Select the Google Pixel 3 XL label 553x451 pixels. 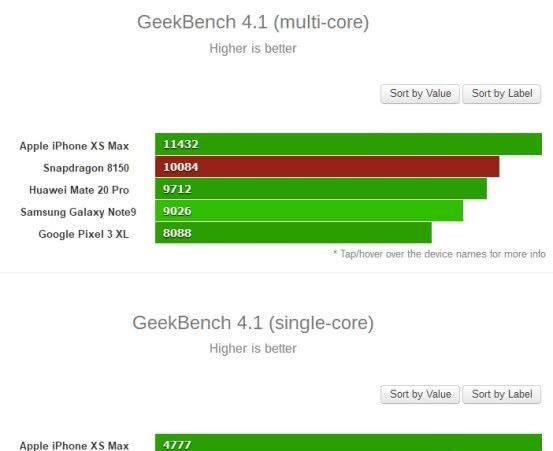[x=84, y=234]
